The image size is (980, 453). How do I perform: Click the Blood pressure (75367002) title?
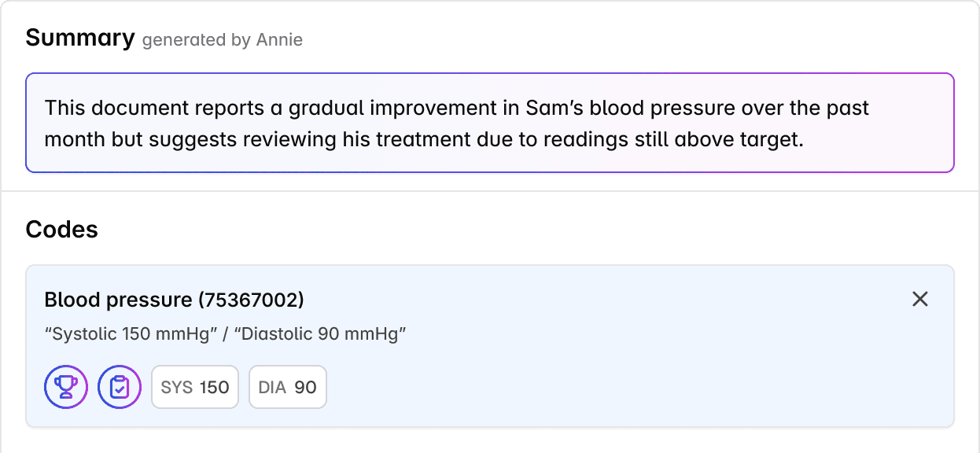[174, 300]
